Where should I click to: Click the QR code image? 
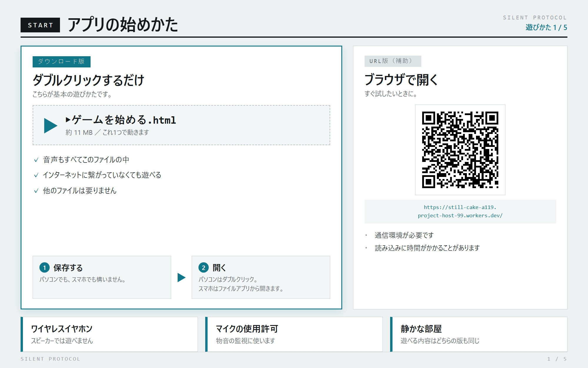(x=460, y=150)
